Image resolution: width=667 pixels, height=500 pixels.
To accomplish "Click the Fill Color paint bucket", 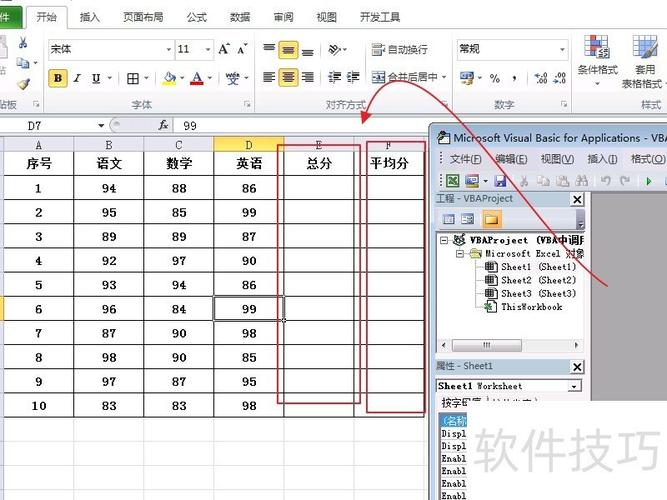I will click(x=170, y=78).
